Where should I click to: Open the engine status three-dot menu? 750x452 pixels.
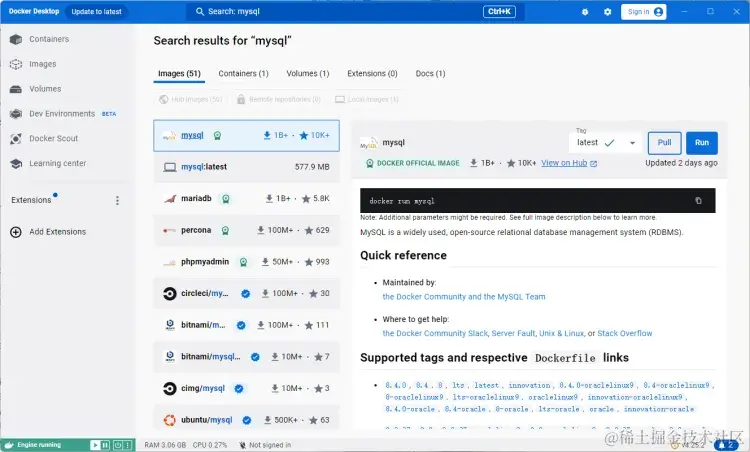(x=128, y=445)
